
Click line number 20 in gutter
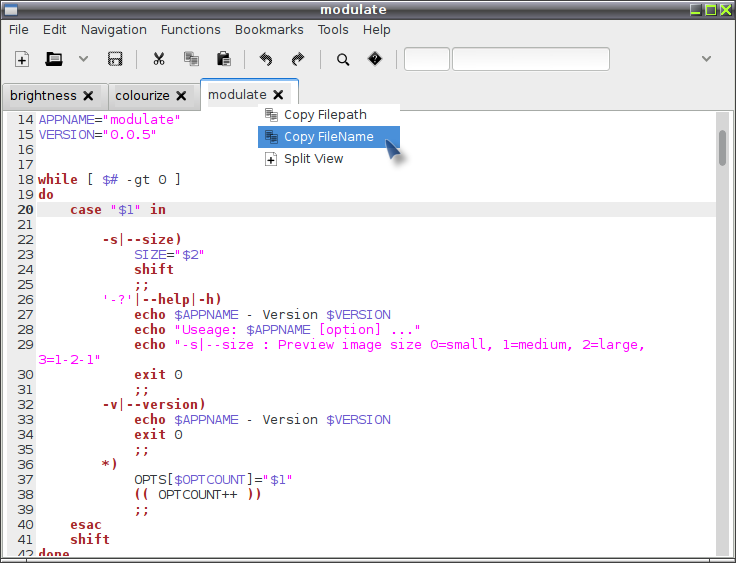coord(25,209)
